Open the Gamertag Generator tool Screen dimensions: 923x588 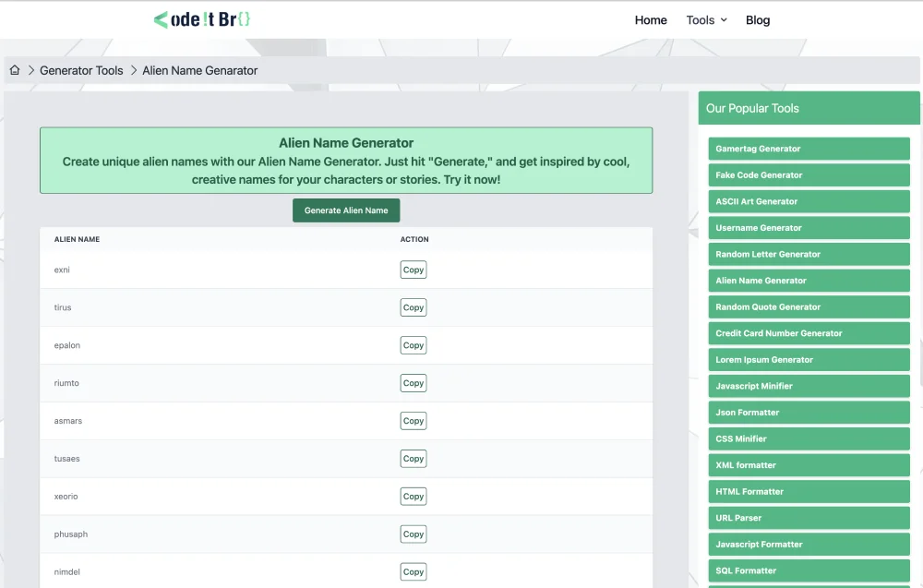pyautogui.click(x=809, y=149)
